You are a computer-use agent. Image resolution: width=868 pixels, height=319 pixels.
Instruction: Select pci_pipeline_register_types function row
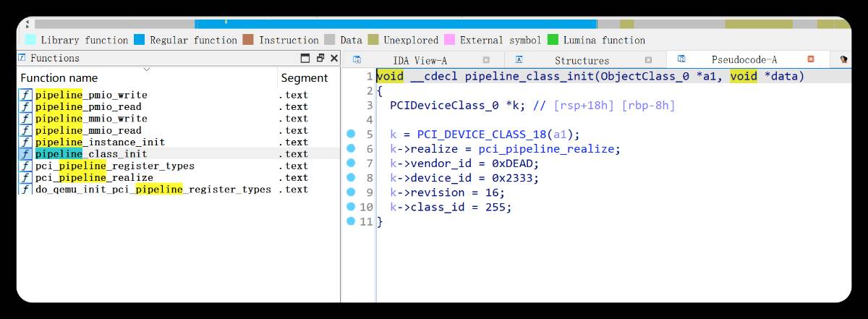178,166
